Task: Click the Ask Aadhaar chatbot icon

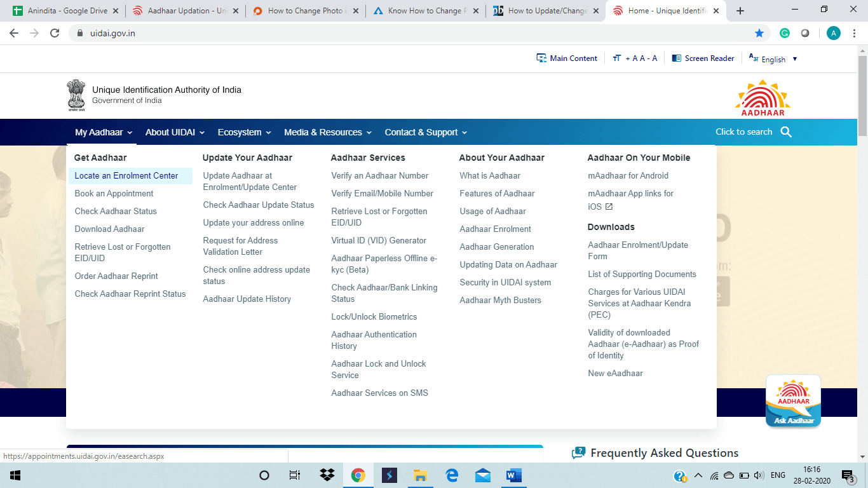Action: click(793, 400)
